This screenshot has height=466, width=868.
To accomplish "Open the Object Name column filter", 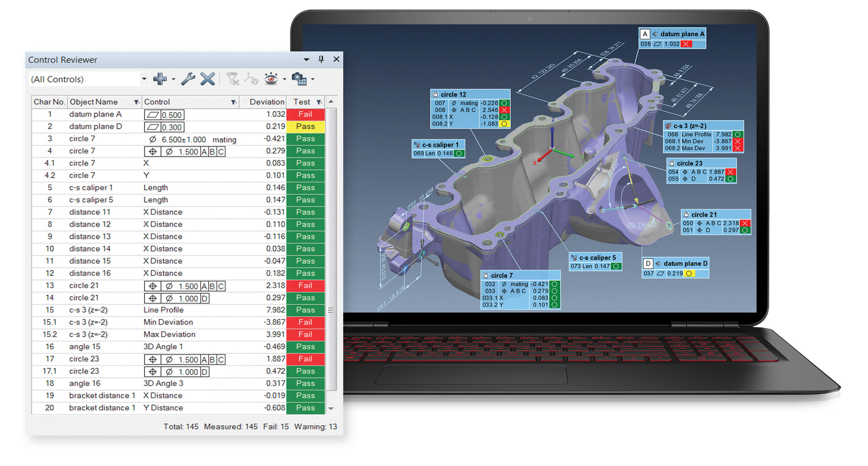I will [137, 102].
